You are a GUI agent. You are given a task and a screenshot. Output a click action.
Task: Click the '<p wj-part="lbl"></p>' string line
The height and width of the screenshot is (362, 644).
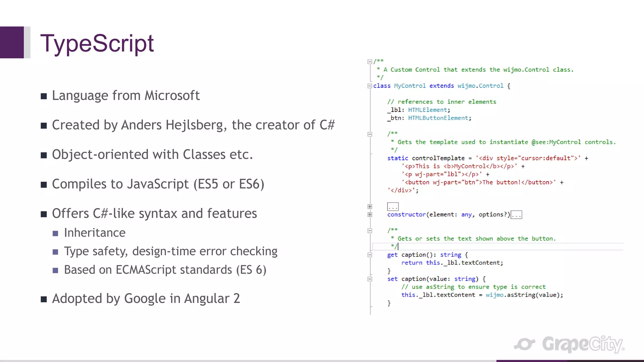click(445, 174)
